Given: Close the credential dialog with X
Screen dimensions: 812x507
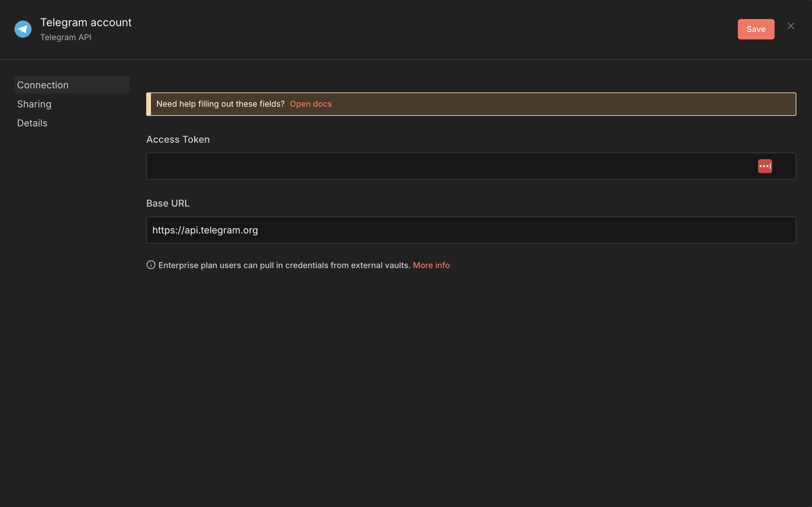Looking at the screenshot, I should [791, 26].
